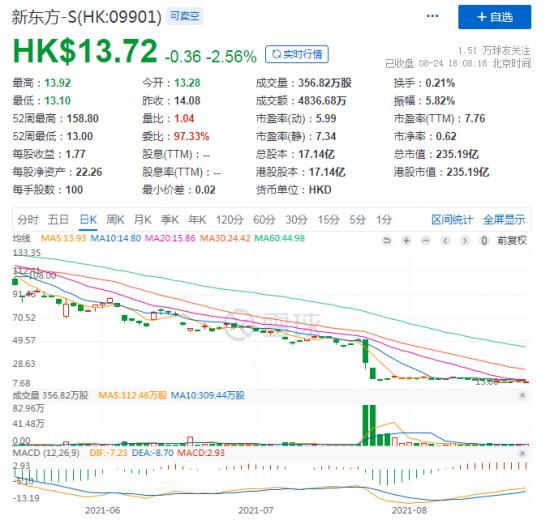The height and width of the screenshot is (520, 550).
Task: Click the 委比 97.33% value
Action: pyautogui.click(x=192, y=136)
